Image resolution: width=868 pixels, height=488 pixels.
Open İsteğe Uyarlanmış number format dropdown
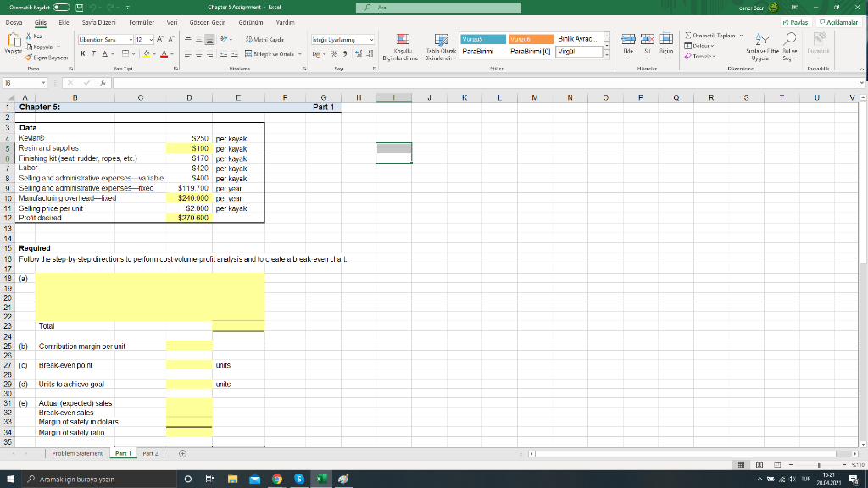pos(371,40)
